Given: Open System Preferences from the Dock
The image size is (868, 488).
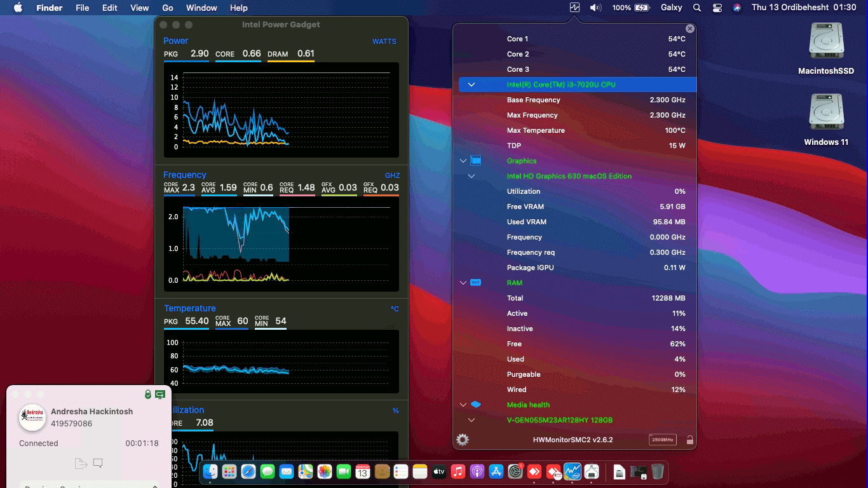Looking at the screenshot, I should [x=515, y=471].
